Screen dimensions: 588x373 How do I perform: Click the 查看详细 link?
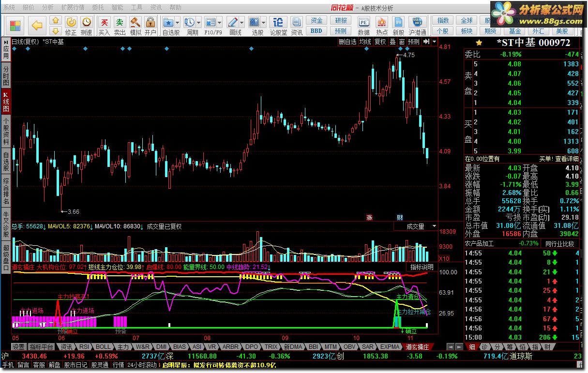567,159
